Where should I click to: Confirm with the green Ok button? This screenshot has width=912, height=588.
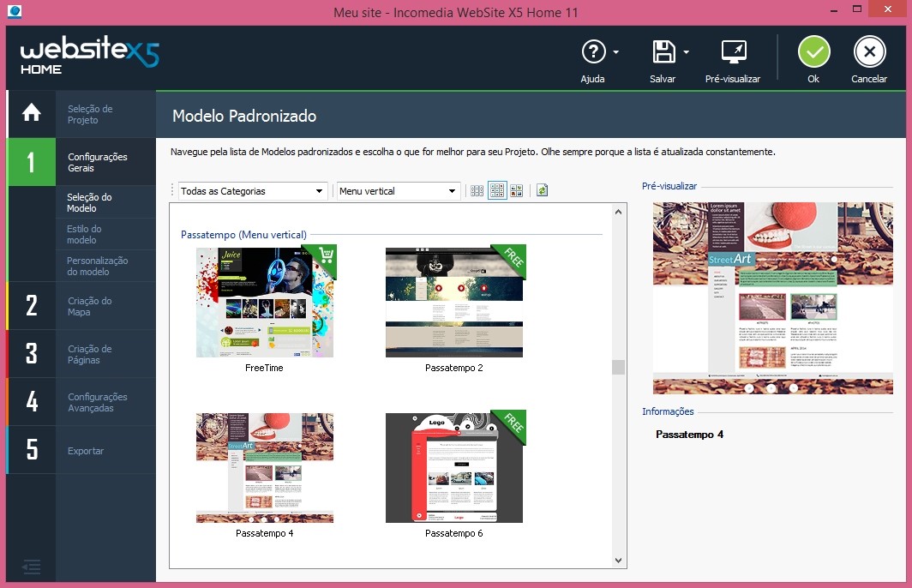(813, 52)
